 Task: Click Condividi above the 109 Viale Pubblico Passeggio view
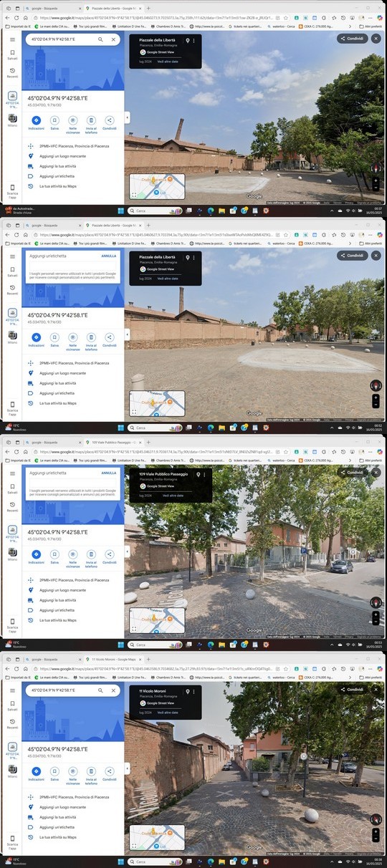click(353, 473)
